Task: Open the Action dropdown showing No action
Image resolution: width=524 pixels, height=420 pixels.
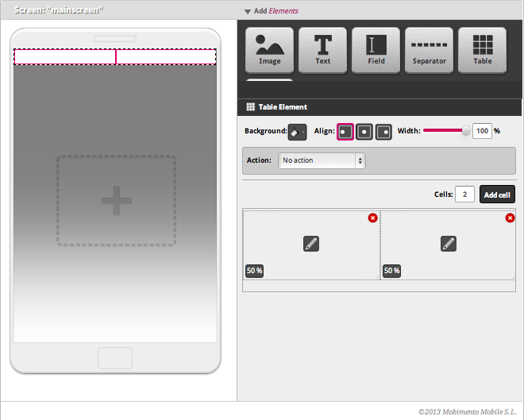Action: 322,160
